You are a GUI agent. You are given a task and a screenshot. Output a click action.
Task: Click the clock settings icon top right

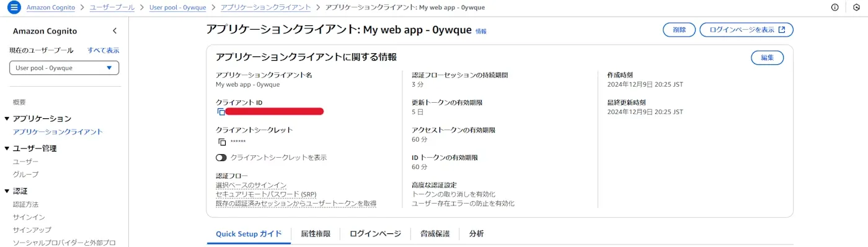click(x=856, y=7)
